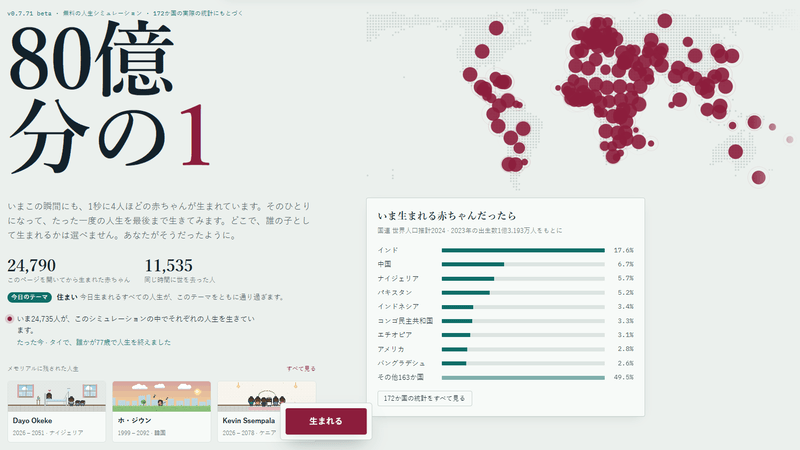Click the 今日のテーマ badge
The width and height of the screenshot is (800, 450).
(30, 297)
